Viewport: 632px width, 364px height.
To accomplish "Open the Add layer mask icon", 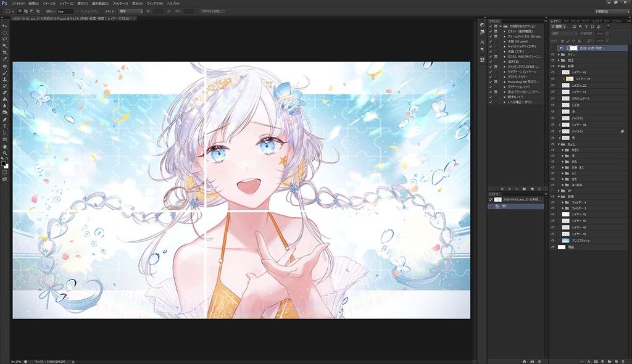I will [596, 362].
